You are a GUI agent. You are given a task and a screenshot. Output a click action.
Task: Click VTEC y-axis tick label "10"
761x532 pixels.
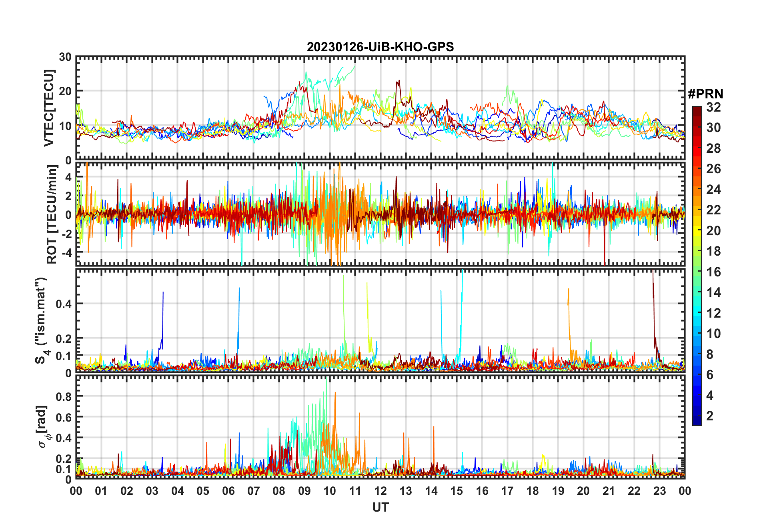(65, 126)
